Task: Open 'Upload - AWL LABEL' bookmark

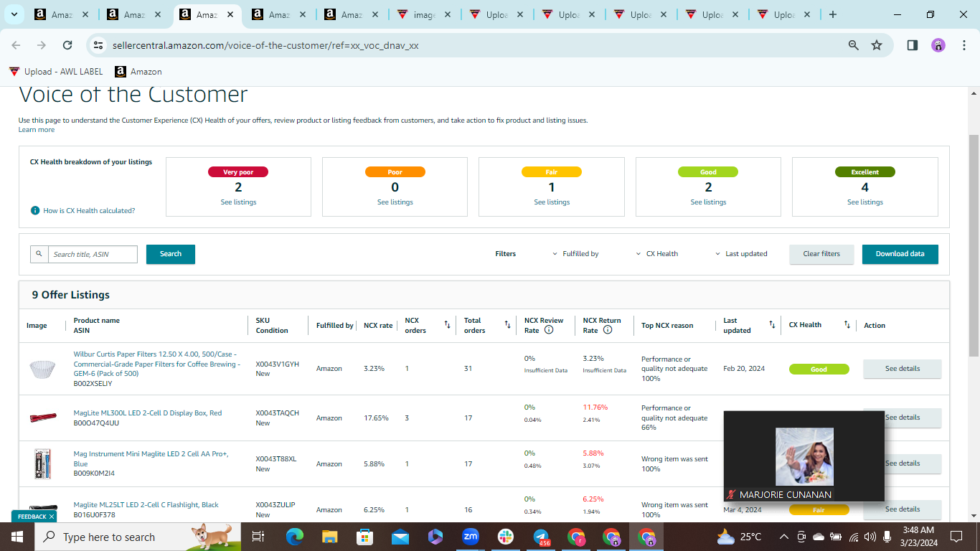Action: [56, 72]
